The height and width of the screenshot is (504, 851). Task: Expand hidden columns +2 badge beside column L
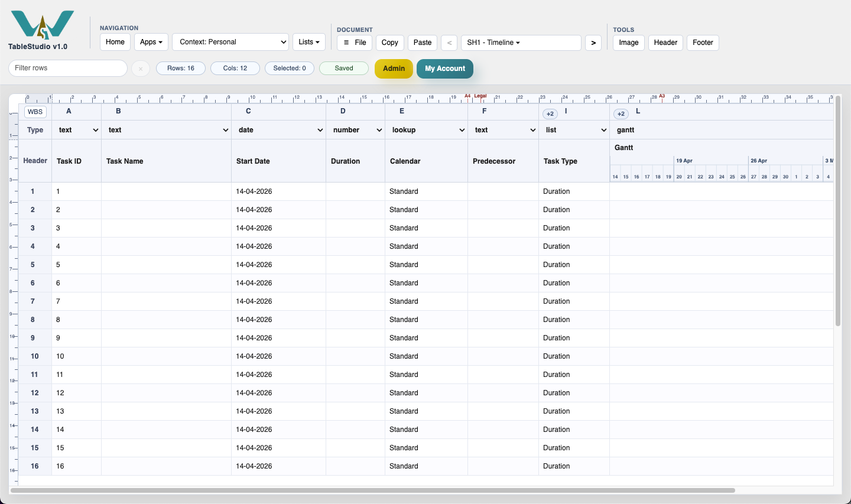[x=621, y=113]
